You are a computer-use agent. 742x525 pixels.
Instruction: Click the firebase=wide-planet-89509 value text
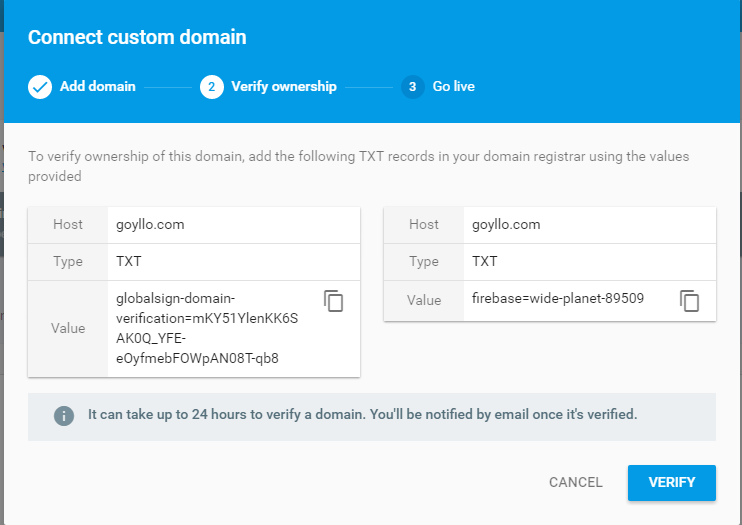[558, 298]
